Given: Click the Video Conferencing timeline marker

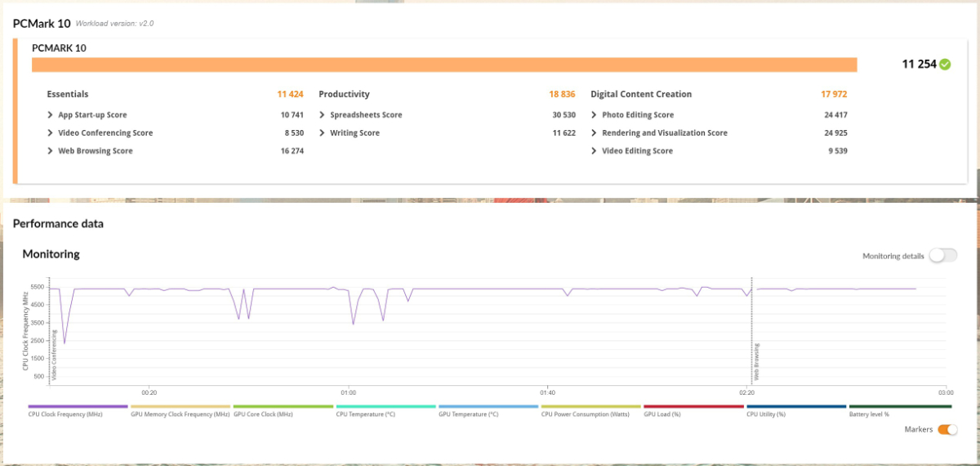Looking at the screenshot, I should point(55,356).
